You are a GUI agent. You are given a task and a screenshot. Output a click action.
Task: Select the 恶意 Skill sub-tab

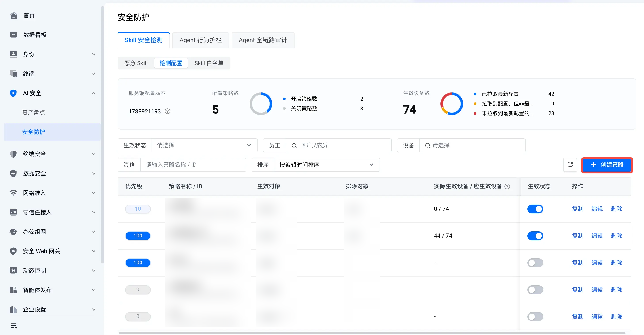click(x=136, y=63)
